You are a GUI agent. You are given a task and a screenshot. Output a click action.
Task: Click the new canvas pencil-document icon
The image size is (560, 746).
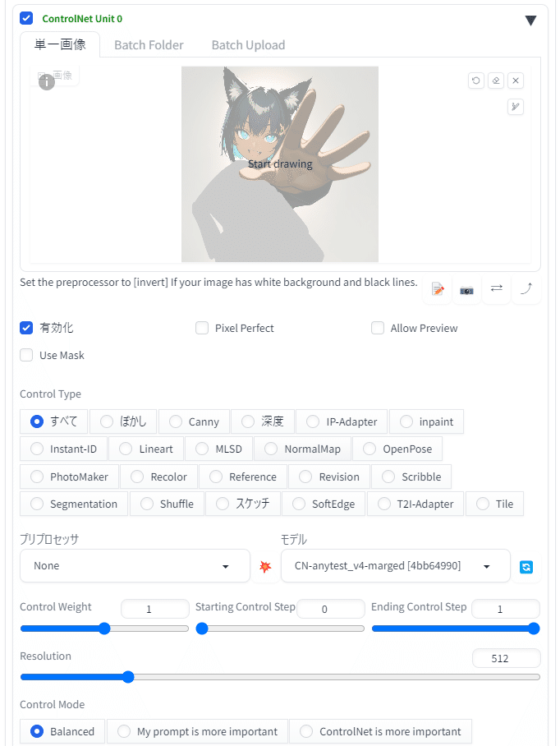pos(438,289)
